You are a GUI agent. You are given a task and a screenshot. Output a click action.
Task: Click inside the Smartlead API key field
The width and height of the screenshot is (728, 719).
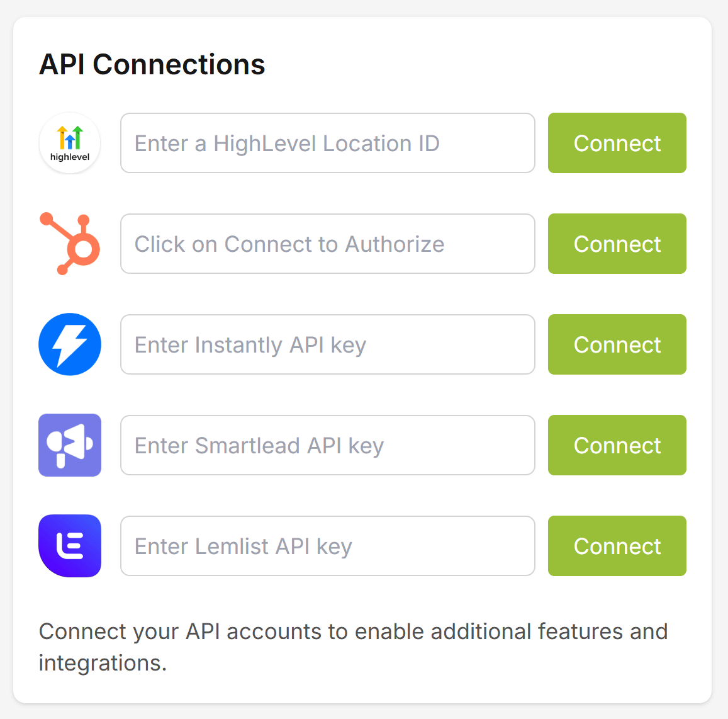pyautogui.click(x=327, y=445)
